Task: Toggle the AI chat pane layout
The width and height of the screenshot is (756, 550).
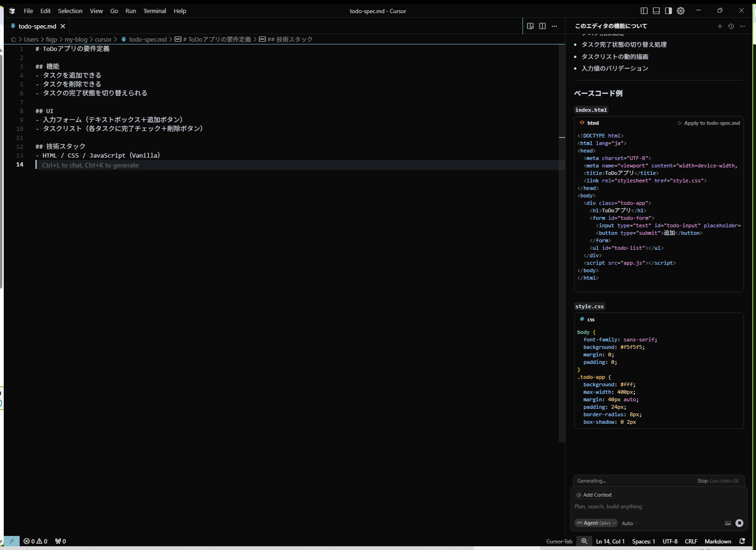Action: (x=669, y=11)
